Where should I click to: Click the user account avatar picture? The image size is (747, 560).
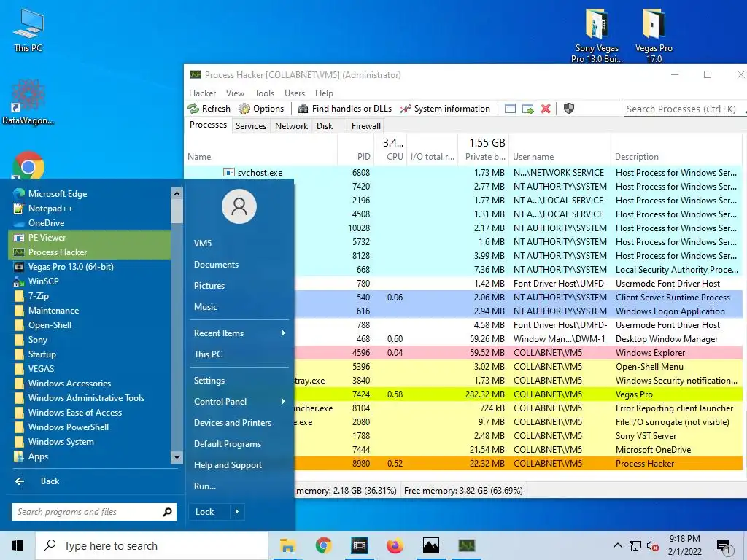[239, 206]
